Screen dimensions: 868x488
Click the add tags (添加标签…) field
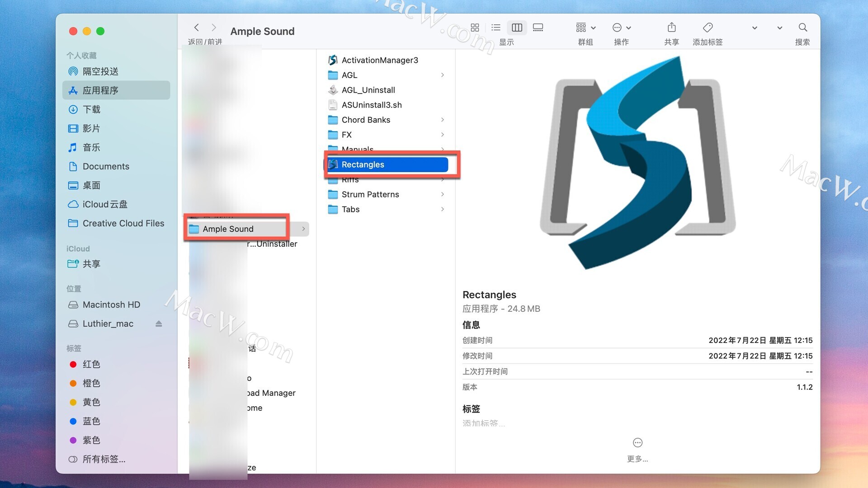(484, 423)
